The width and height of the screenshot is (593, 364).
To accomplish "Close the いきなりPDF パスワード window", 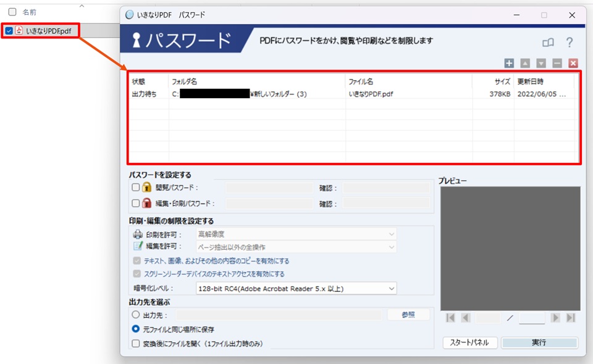I will point(572,15).
